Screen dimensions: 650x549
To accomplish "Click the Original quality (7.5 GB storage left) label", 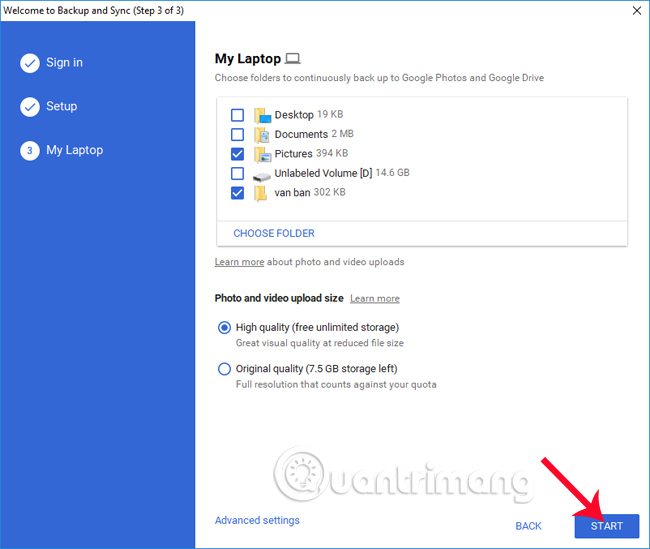I will pyautogui.click(x=317, y=369).
